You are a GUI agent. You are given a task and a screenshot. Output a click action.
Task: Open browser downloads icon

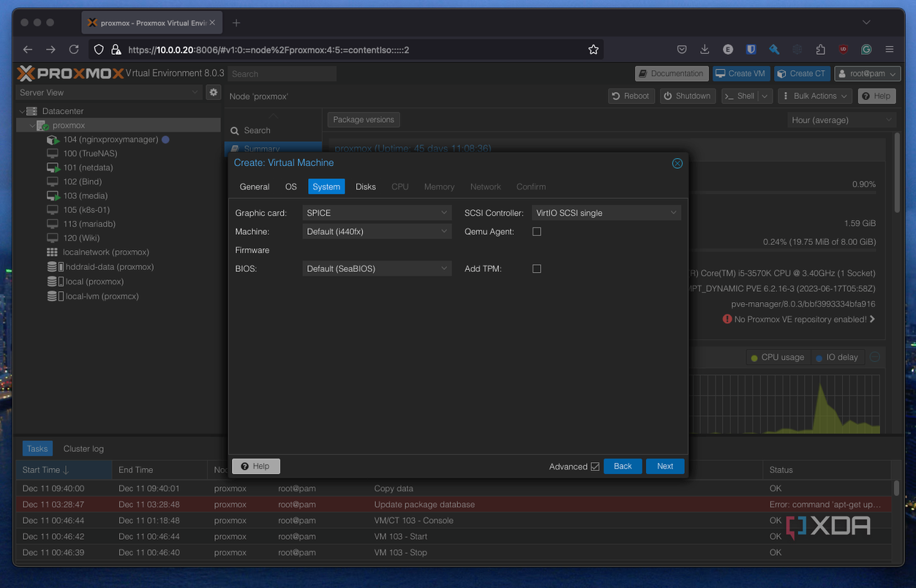point(705,50)
